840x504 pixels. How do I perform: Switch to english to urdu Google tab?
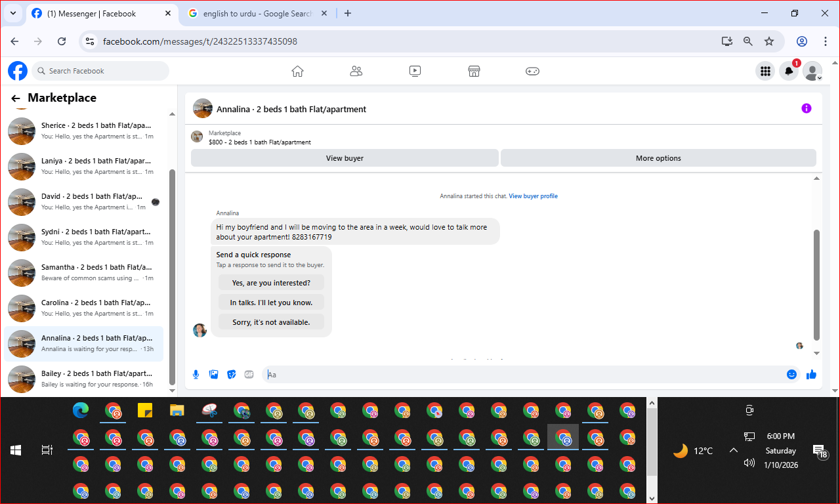click(257, 13)
